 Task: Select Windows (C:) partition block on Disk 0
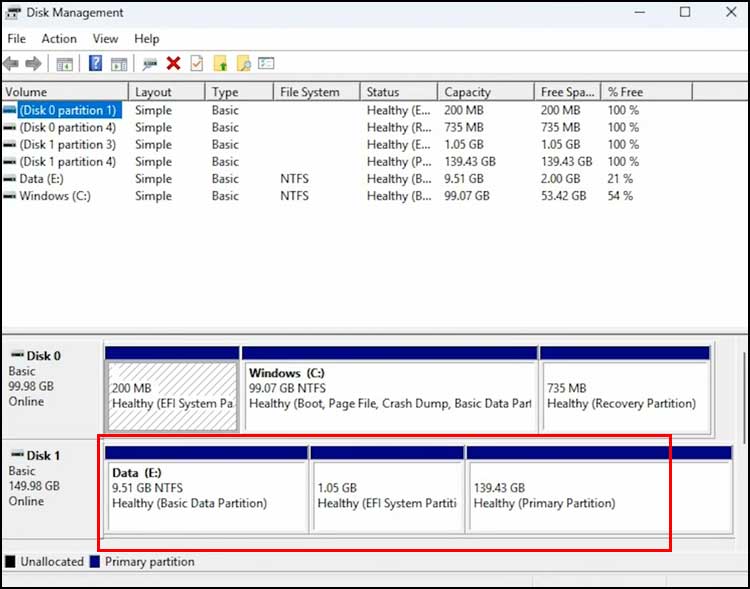pos(390,389)
